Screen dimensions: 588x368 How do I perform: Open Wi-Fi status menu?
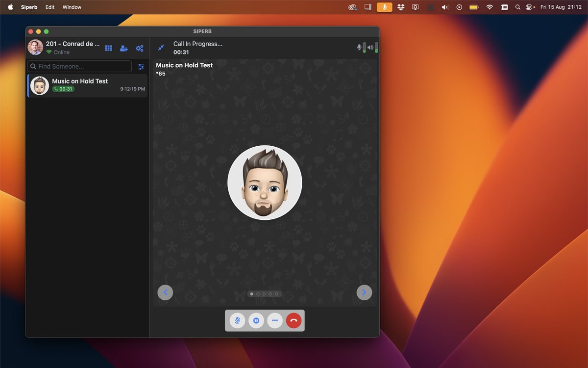coord(490,7)
